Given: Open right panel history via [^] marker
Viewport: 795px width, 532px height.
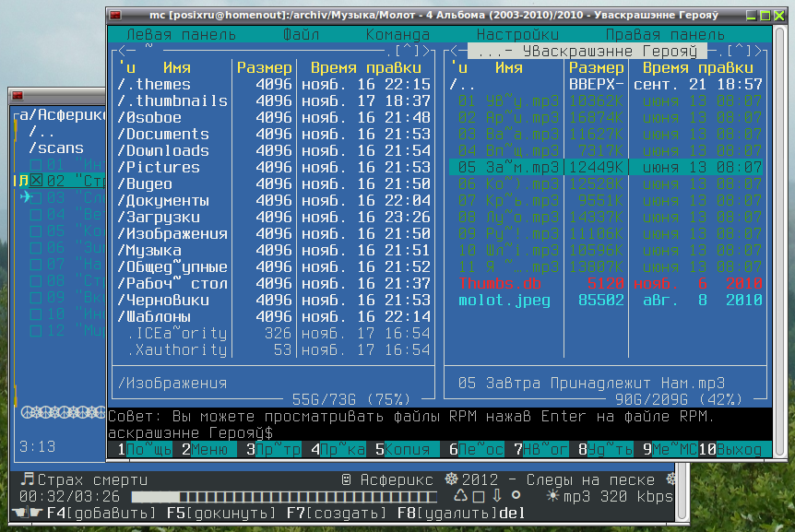Looking at the screenshot, I should (739, 52).
